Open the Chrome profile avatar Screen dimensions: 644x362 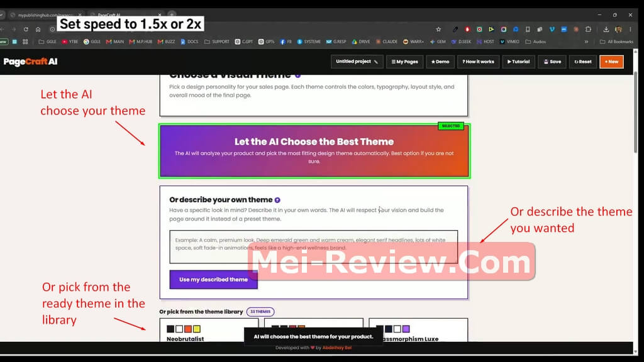click(x=618, y=30)
